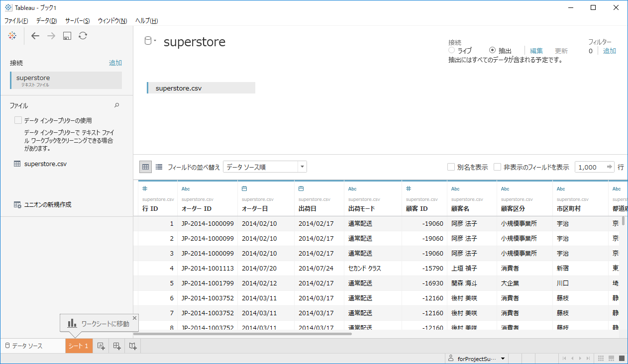
Task: Click the superstore data source title
Action: click(195, 42)
